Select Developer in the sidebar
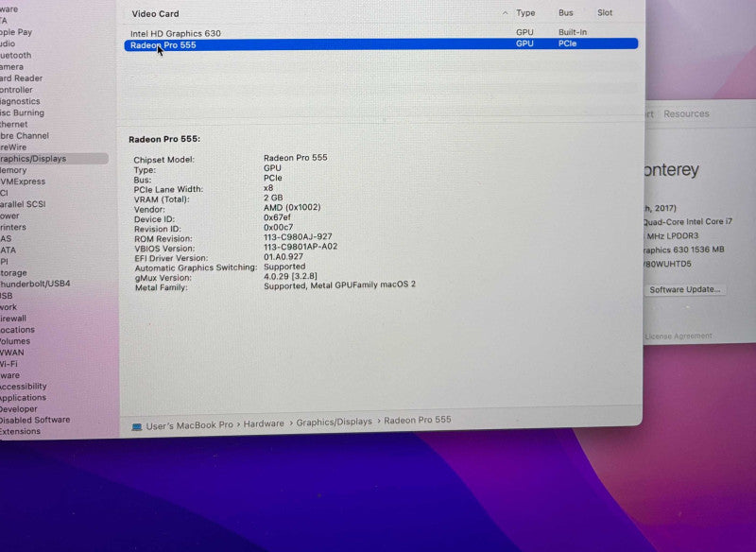Image resolution: width=756 pixels, height=552 pixels. pos(19,409)
